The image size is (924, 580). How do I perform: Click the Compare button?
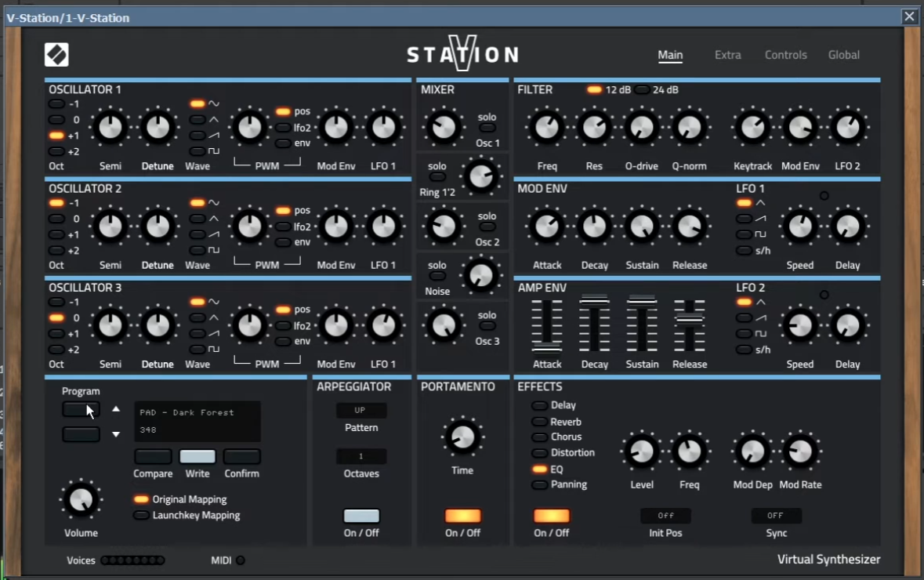pos(153,456)
